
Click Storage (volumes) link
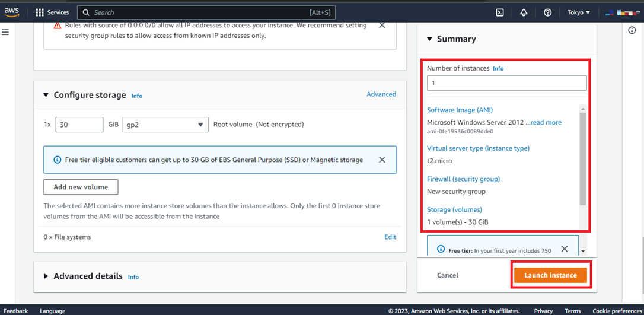pos(455,209)
